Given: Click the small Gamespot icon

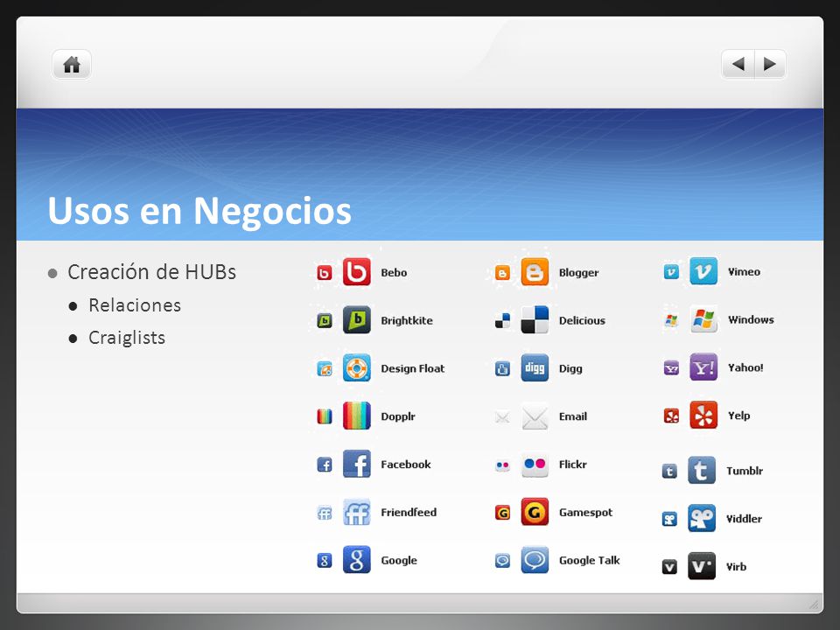Looking at the screenshot, I should [x=502, y=513].
